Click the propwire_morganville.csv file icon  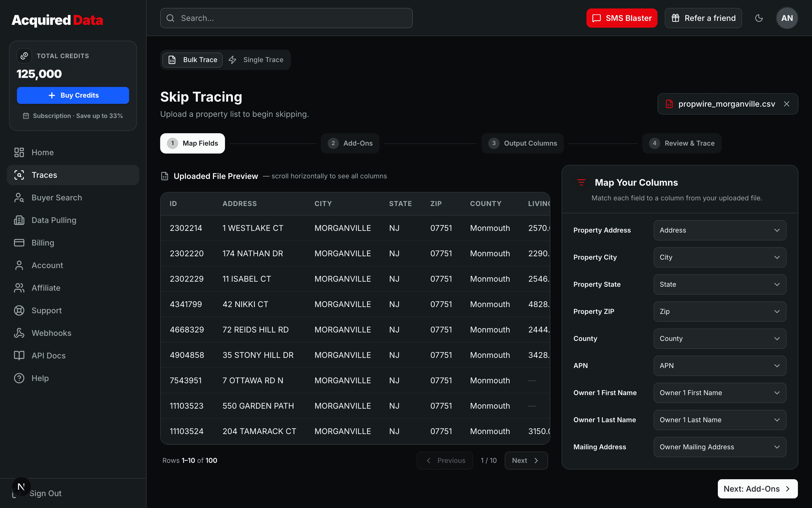669,104
